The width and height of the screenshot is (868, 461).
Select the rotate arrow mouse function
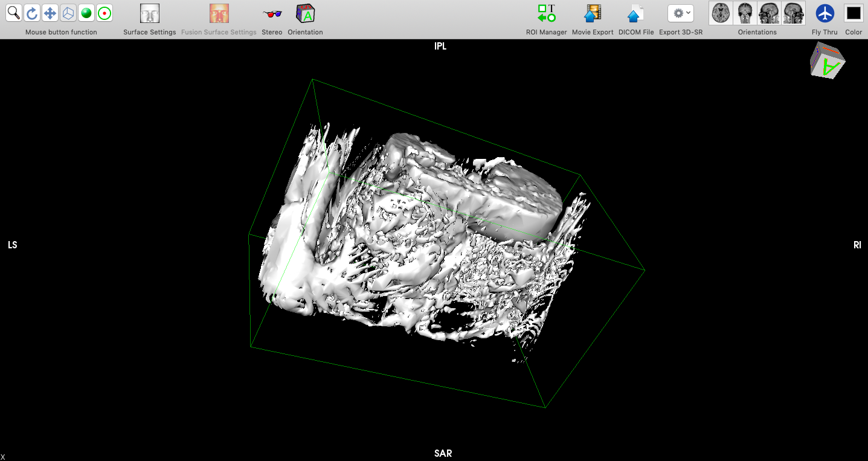[x=32, y=13]
